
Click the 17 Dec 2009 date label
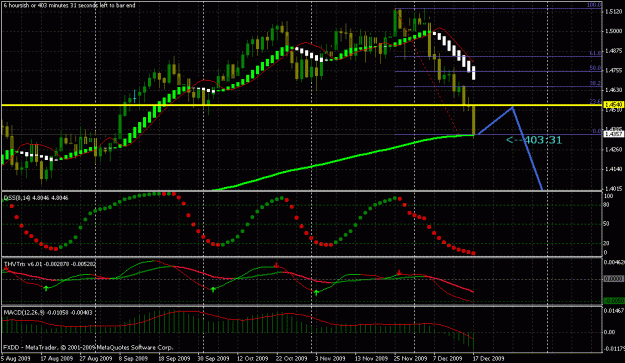(x=489, y=359)
